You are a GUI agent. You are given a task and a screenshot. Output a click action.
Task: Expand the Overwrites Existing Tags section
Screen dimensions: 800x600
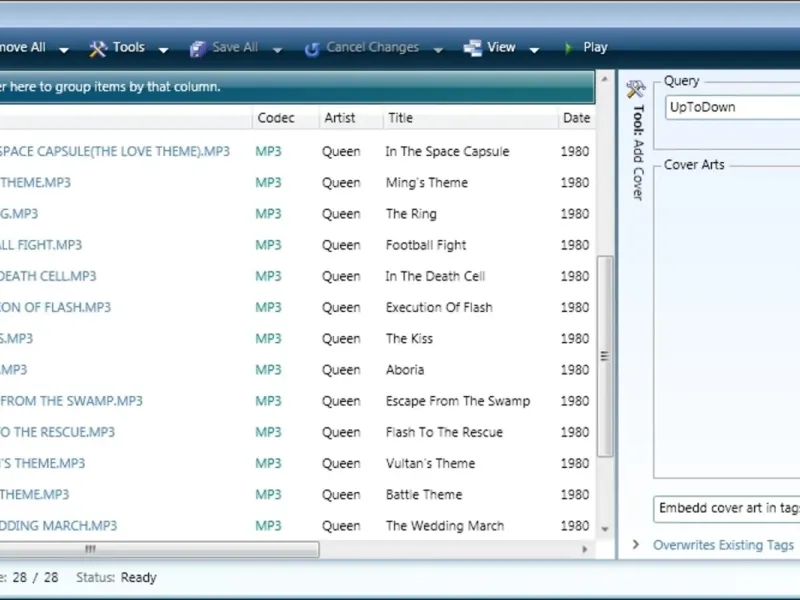click(636, 544)
